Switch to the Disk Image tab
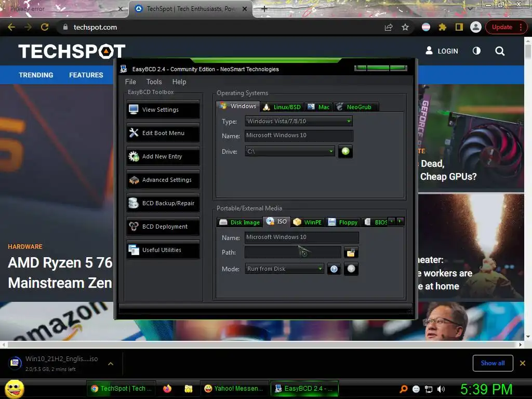The image size is (532, 399). [x=240, y=222]
